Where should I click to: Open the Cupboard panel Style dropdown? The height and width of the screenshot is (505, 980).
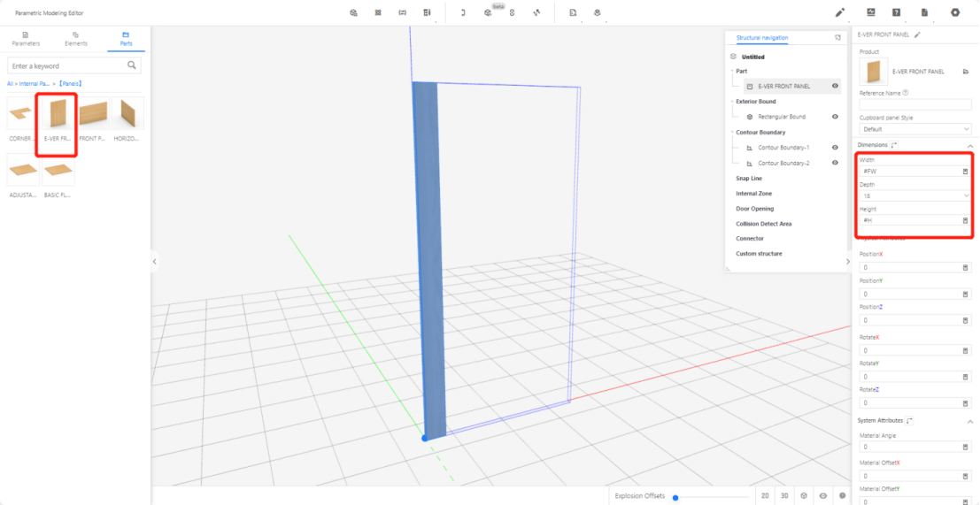click(x=915, y=129)
